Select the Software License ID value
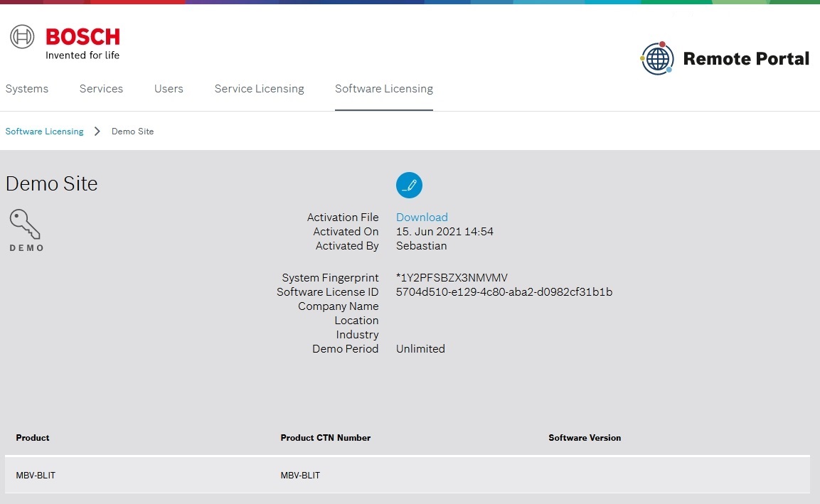Viewport: 820px width, 504px height. click(504, 291)
